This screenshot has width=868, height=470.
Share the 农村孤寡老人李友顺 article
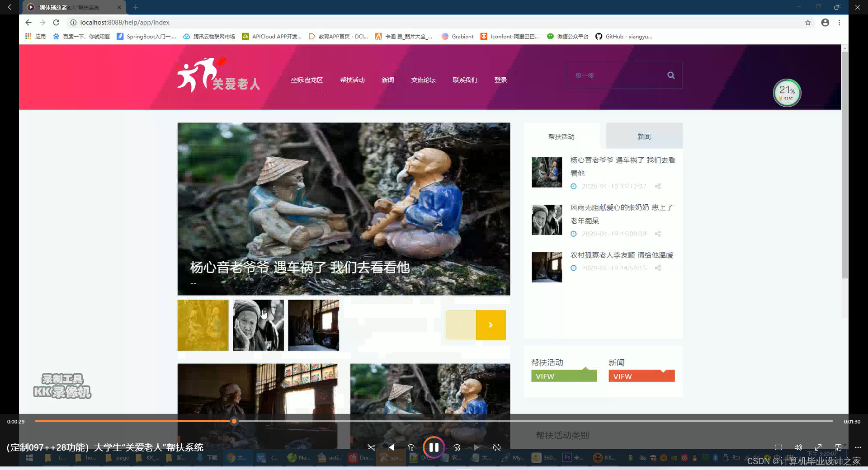pos(658,268)
